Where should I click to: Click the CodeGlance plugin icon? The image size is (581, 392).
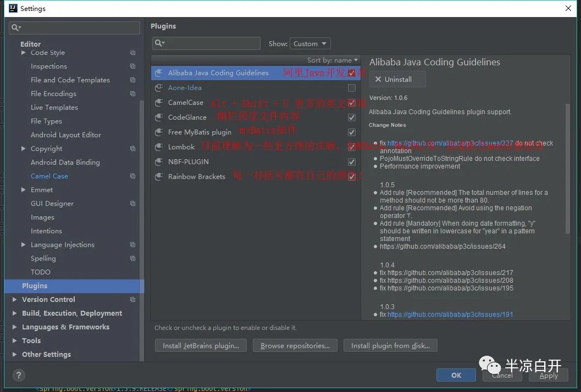pos(159,117)
